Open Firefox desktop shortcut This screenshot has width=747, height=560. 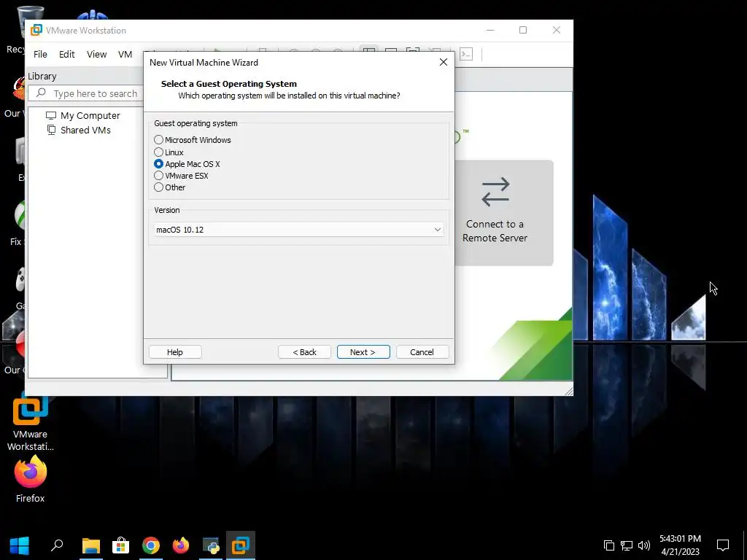click(30, 479)
